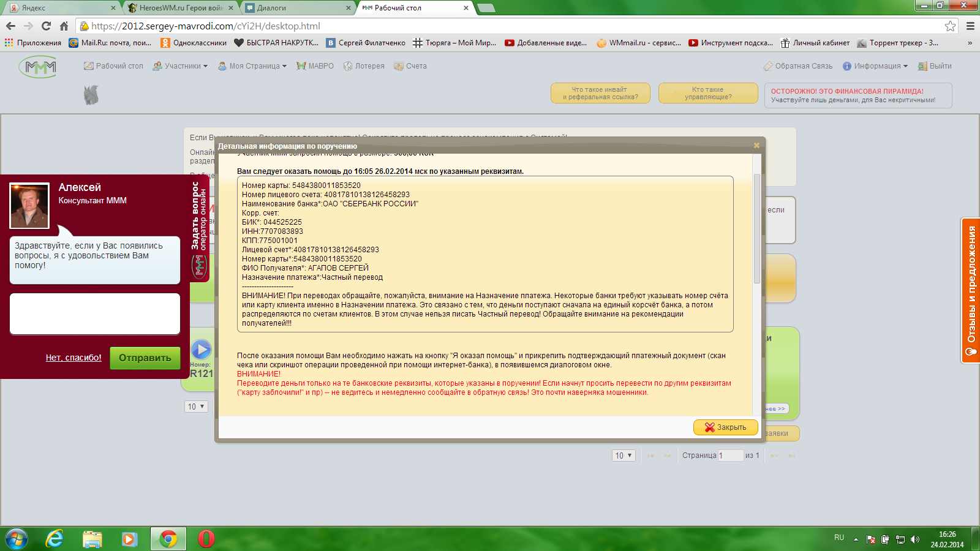Expand Моя Страница dropdown menu
980x551 pixels.
coord(252,66)
